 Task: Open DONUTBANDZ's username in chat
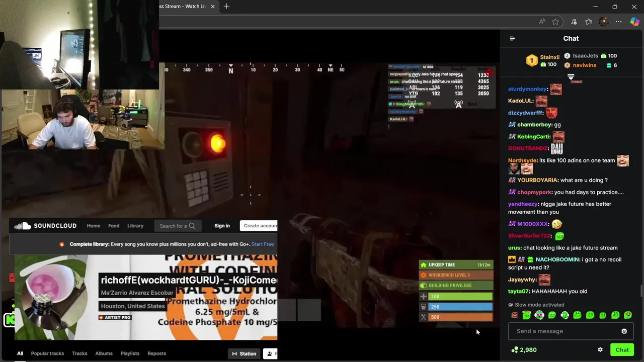click(x=528, y=148)
